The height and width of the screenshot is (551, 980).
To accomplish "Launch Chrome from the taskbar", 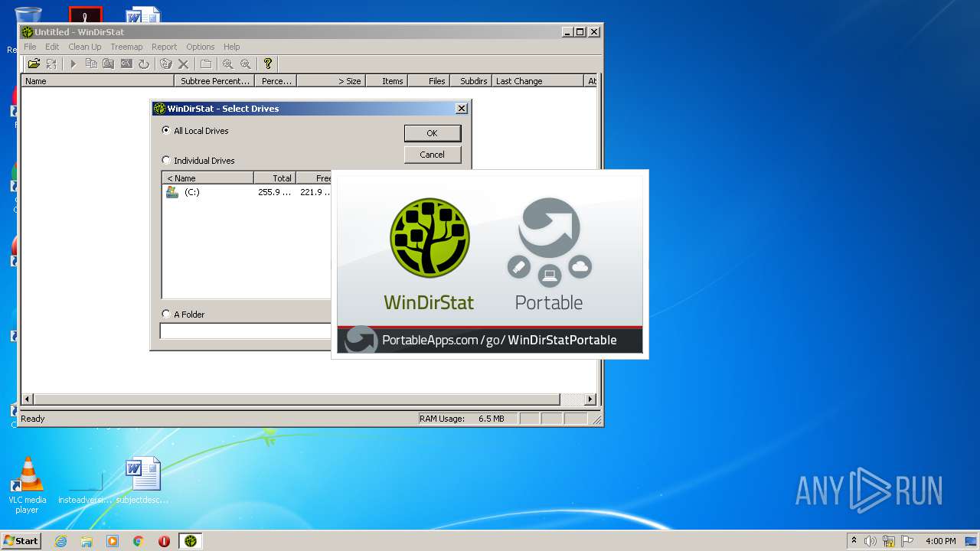I will [139, 541].
